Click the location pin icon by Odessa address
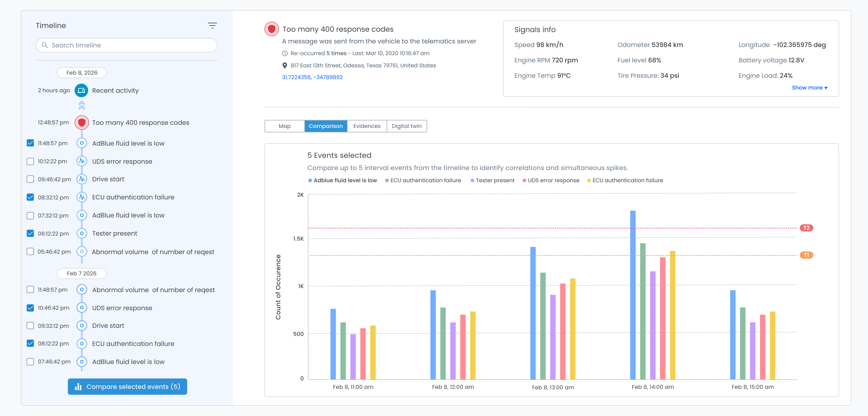Screen dimensions: 868x416 pos(285,65)
